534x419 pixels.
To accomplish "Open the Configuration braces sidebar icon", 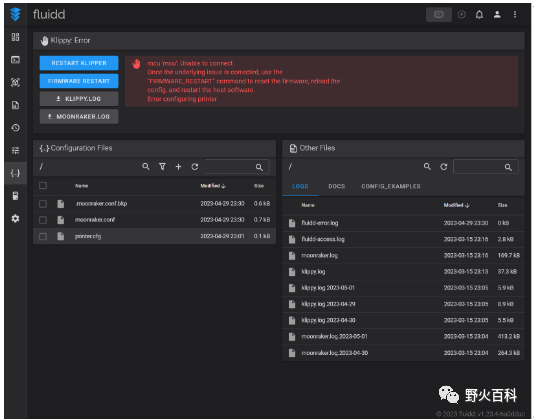I will [15, 173].
